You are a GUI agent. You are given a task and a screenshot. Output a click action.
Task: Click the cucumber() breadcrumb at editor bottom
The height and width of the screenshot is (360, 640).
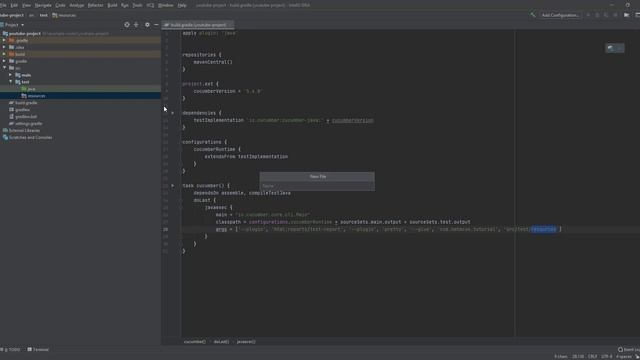click(x=195, y=342)
